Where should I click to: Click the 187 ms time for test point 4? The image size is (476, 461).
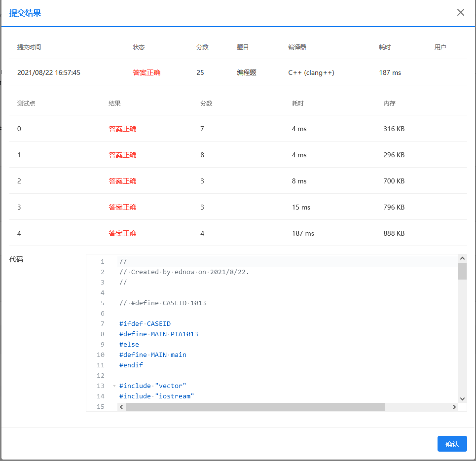pos(303,233)
